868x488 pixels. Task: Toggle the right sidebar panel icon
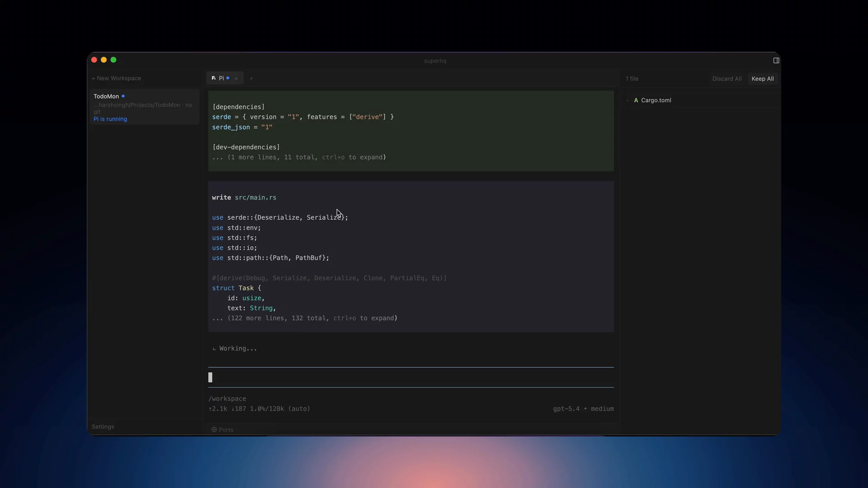pyautogui.click(x=776, y=61)
